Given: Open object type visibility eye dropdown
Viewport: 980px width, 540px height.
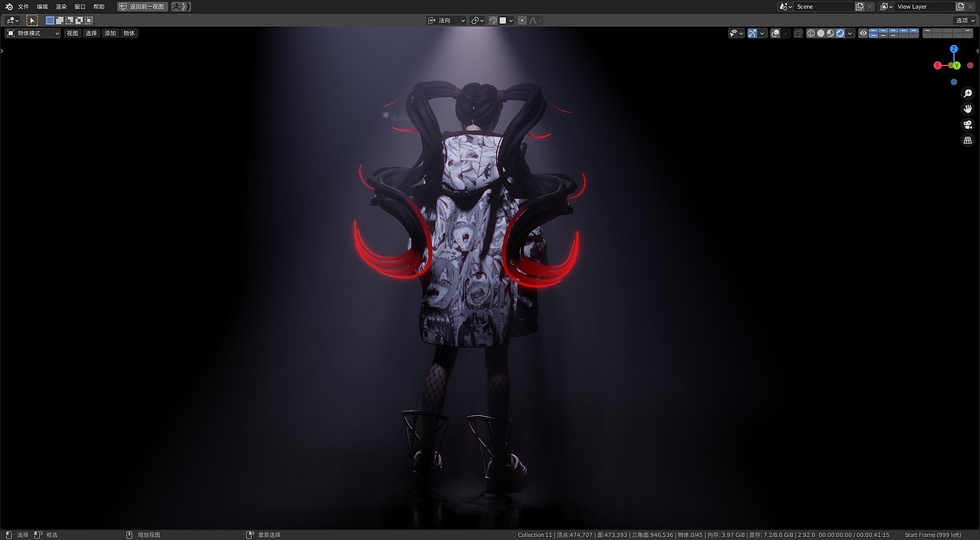Looking at the screenshot, I should [737, 33].
